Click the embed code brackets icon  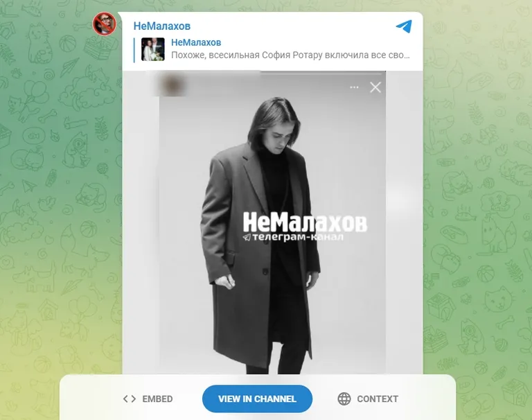(130, 399)
